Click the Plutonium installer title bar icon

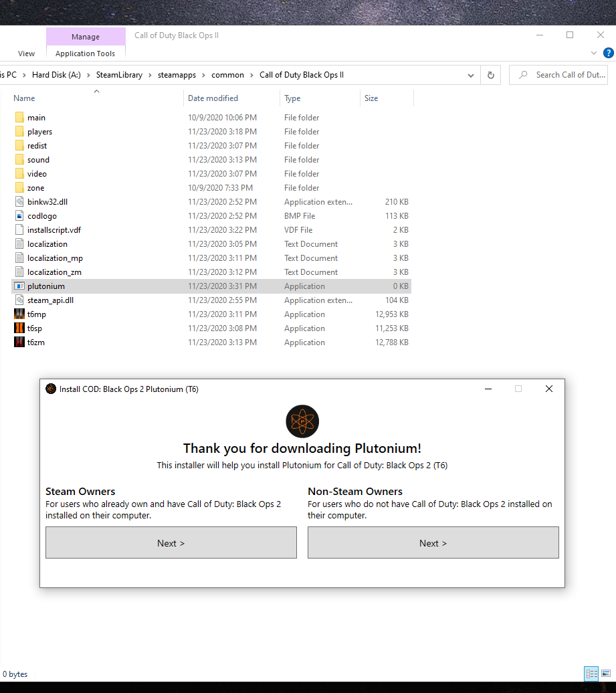pos(51,389)
